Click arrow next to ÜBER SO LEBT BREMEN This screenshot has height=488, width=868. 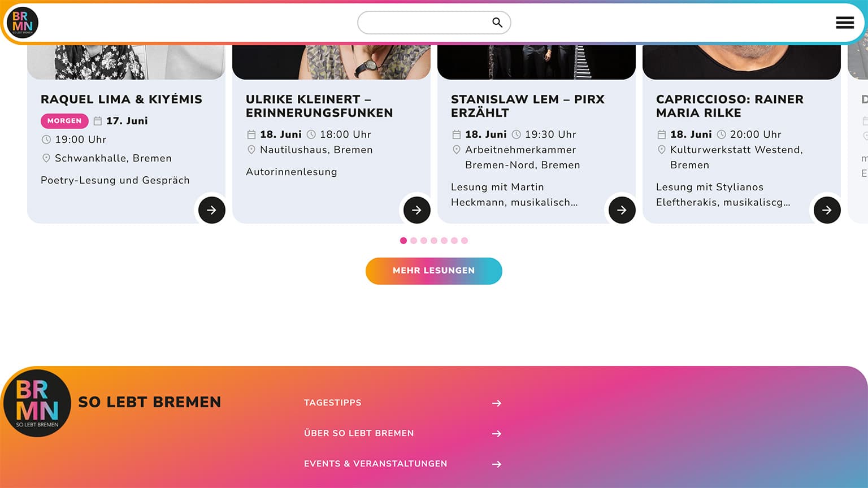coord(497,434)
